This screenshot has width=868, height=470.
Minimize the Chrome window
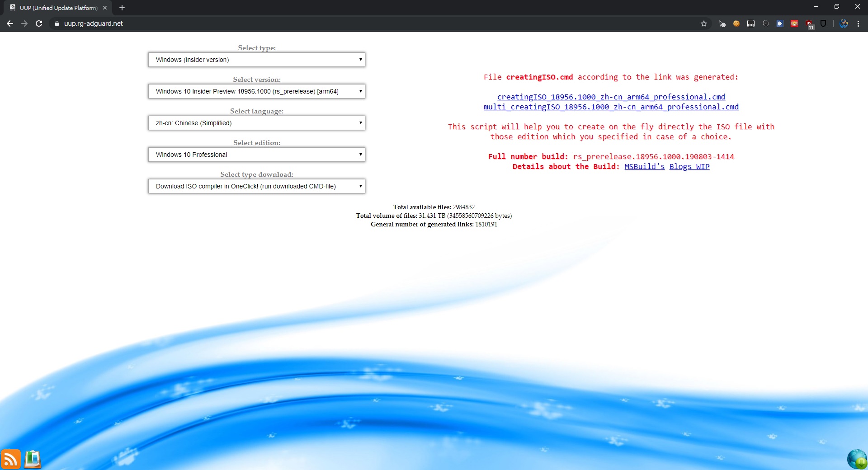pos(816,7)
